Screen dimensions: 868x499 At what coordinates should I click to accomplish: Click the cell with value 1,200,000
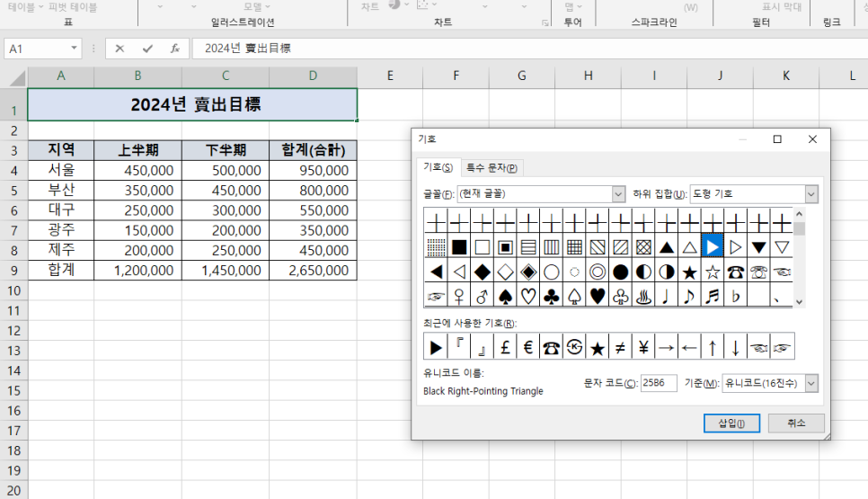[x=137, y=271]
